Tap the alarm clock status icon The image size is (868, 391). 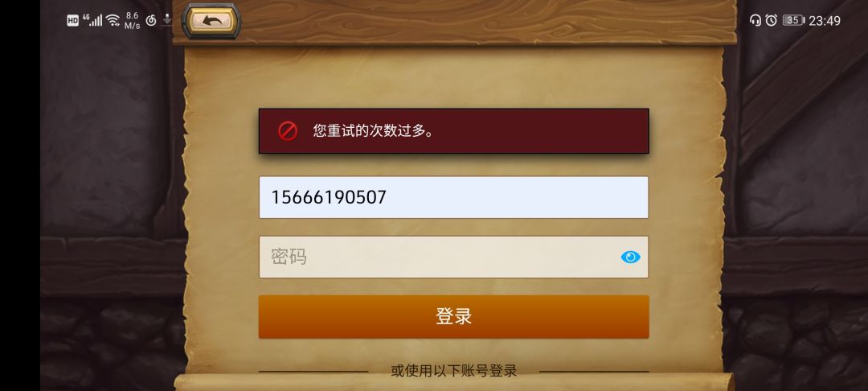tap(771, 20)
